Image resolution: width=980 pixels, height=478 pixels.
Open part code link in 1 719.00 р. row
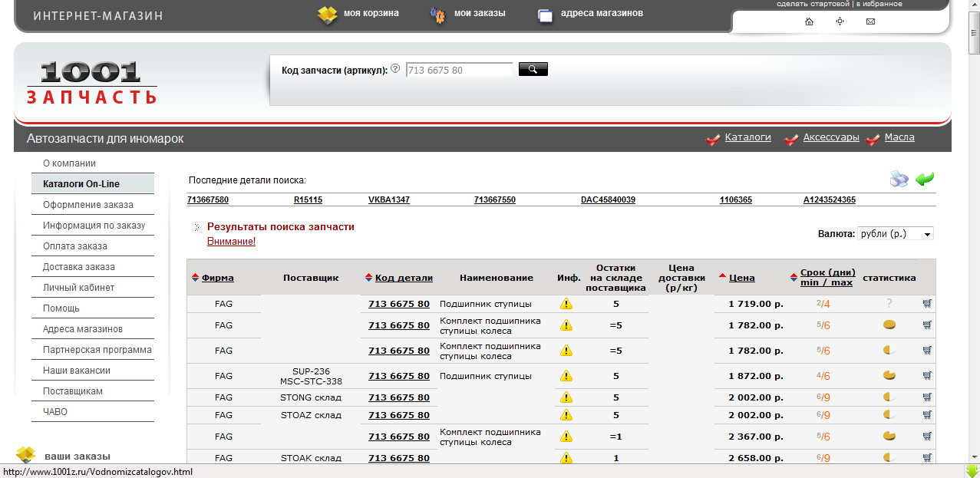[399, 304]
